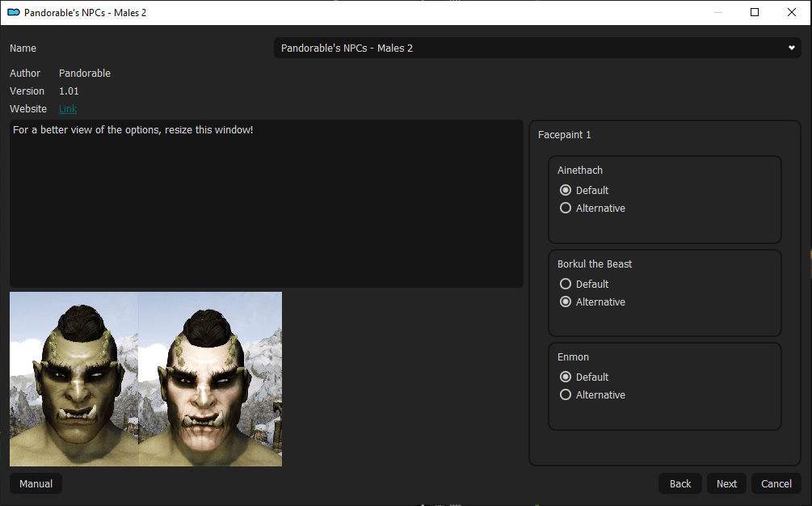Click the orc facepaint preview image
This screenshot has width=812, height=506.
tap(145, 378)
